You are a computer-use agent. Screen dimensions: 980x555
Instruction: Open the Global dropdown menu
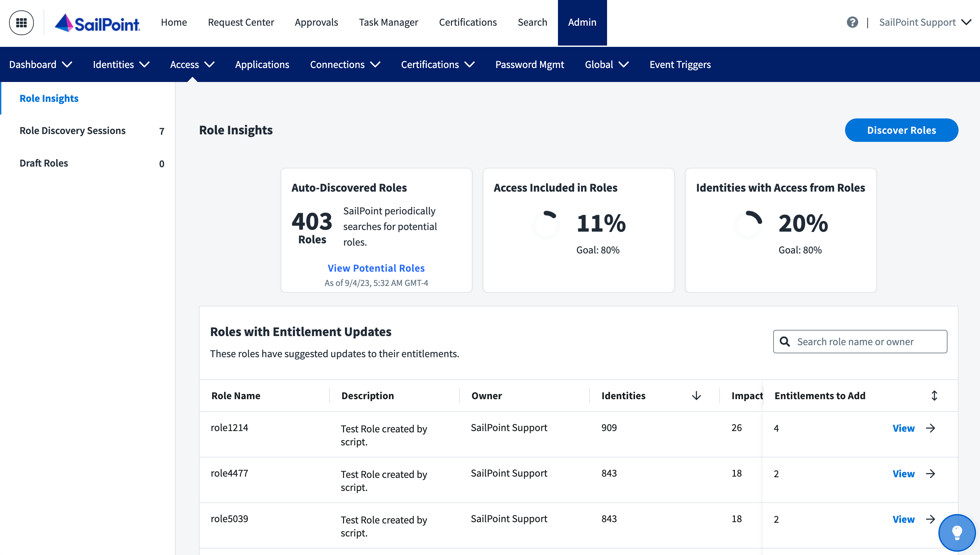pyautogui.click(x=606, y=64)
